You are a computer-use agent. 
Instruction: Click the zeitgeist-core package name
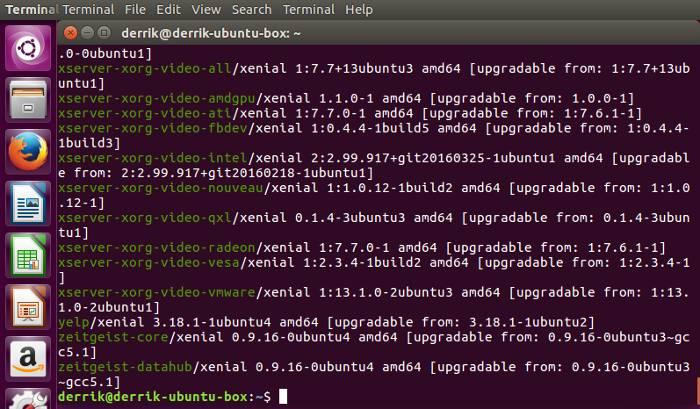point(113,337)
